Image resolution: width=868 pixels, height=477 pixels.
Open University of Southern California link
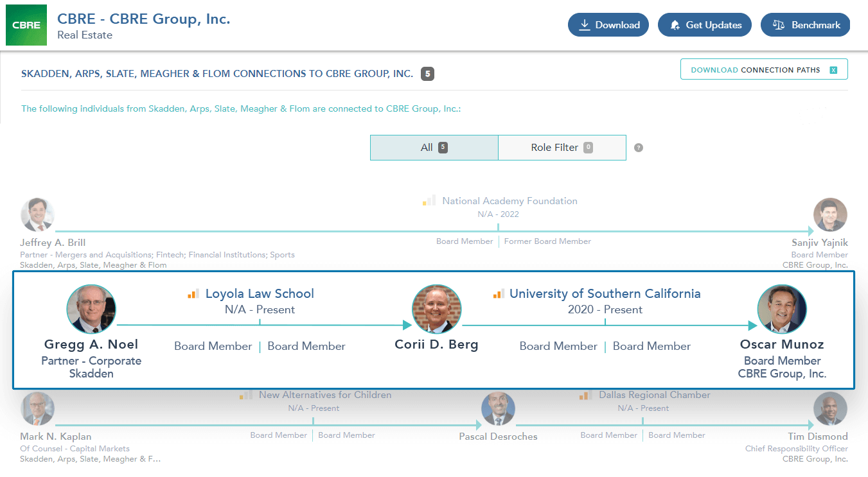pos(605,294)
